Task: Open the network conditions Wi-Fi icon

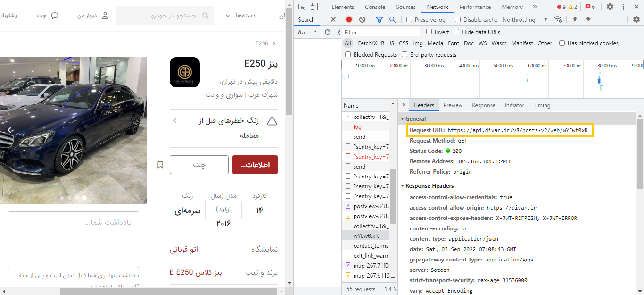Action: click(558, 19)
